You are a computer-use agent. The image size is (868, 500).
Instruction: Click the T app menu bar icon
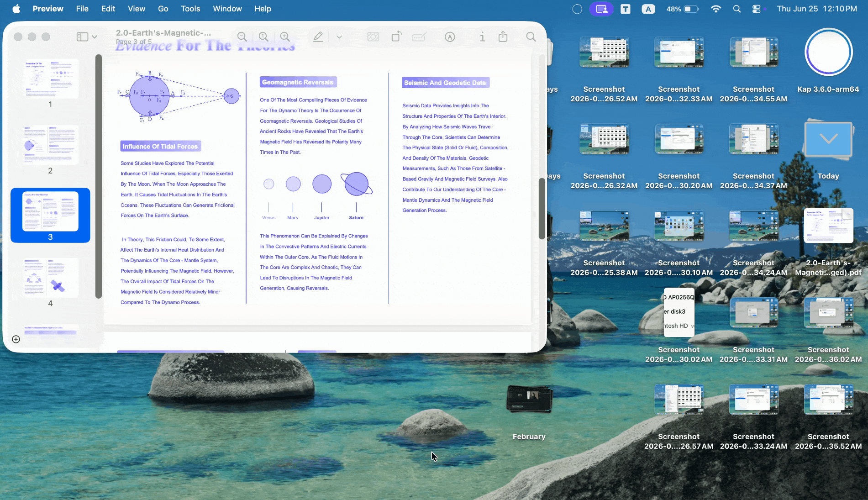pos(625,9)
